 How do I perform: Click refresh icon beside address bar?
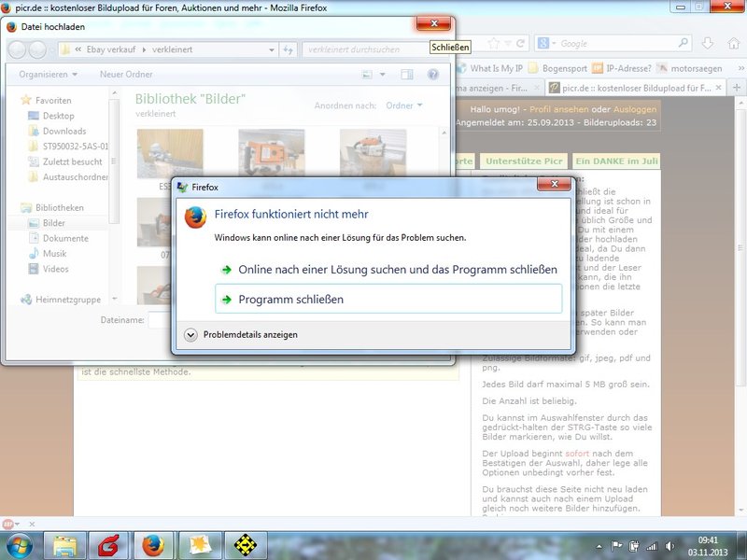[288, 49]
